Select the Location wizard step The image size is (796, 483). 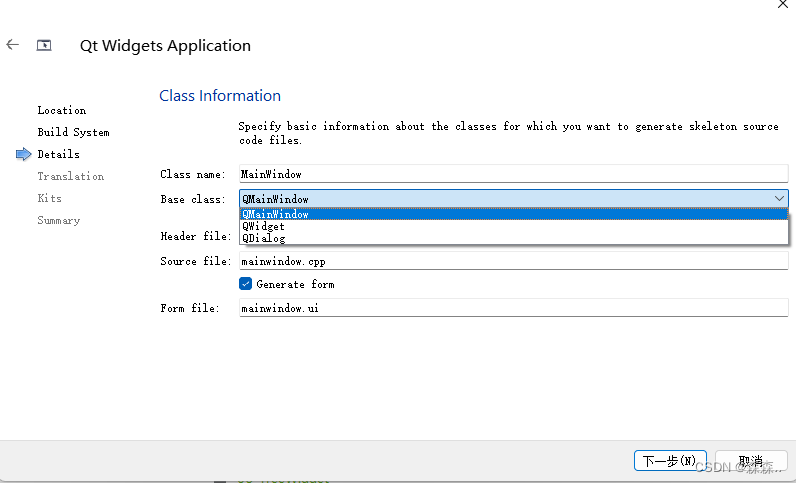(x=62, y=110)
